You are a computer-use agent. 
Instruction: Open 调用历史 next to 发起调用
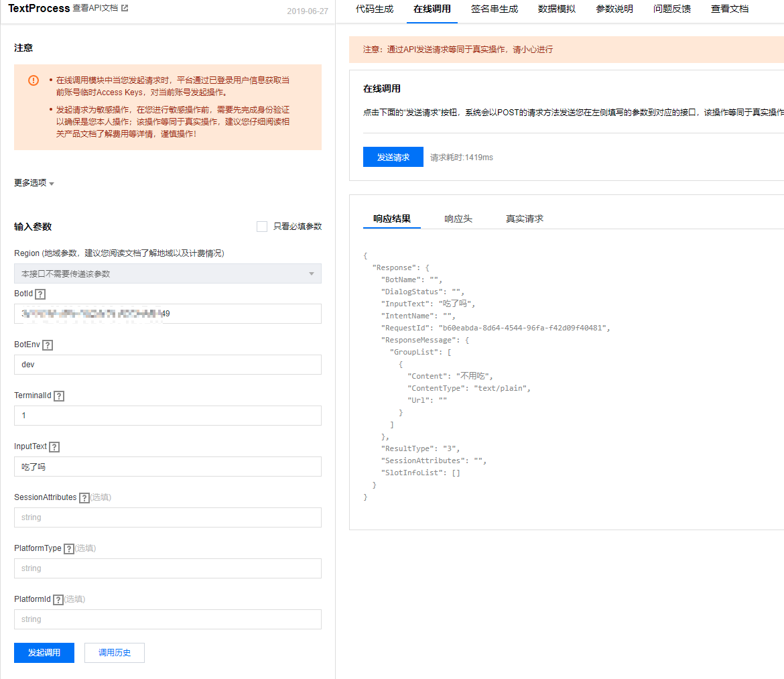(x=114, y=652)
